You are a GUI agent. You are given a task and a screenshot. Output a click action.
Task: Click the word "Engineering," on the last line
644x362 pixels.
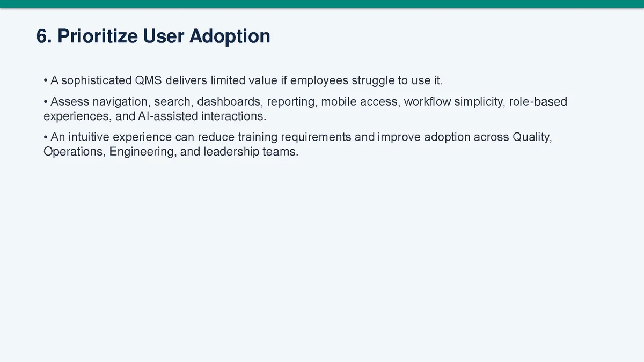(143, 151)
